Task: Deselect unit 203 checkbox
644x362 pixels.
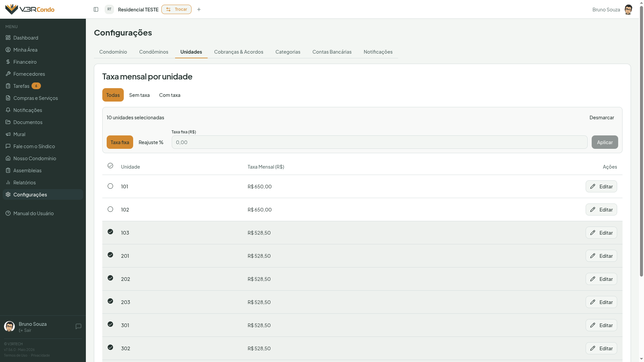Action: (x=110, y=301)
